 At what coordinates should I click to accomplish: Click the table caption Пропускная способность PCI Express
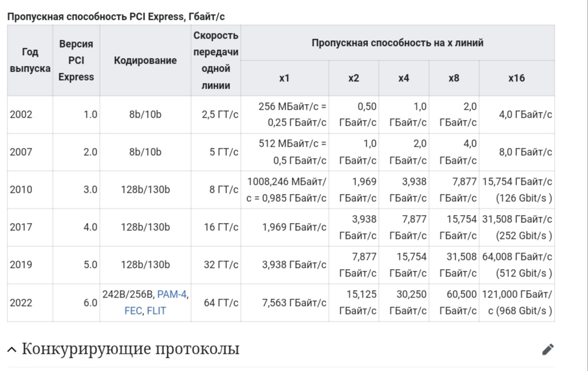(x=116, y=17)
